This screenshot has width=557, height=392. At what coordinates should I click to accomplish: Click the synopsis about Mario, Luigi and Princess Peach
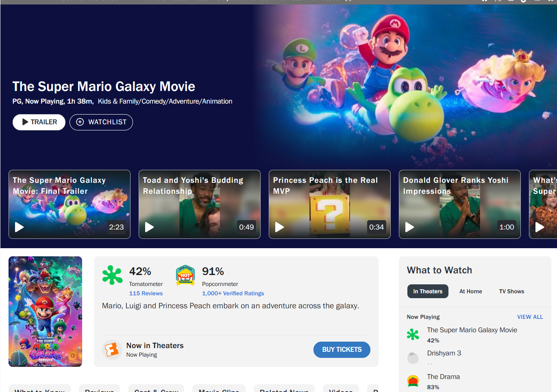(x=231, y=306)
